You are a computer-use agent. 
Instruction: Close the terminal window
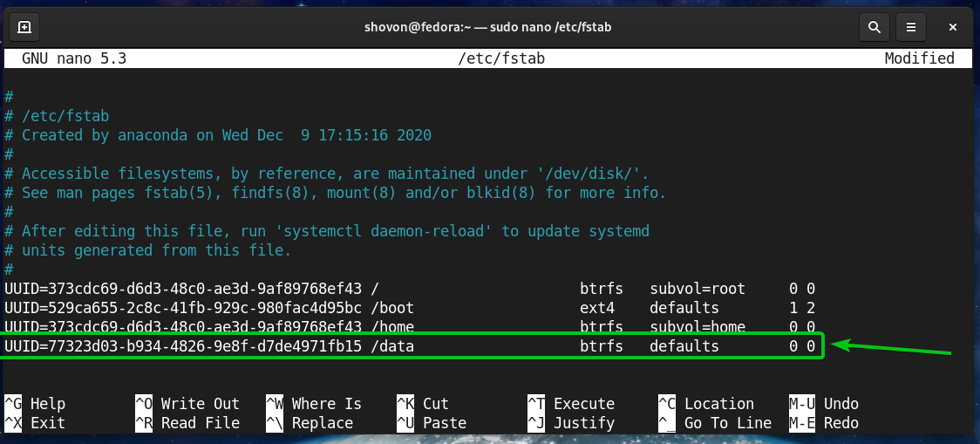[x=952, y=28]
